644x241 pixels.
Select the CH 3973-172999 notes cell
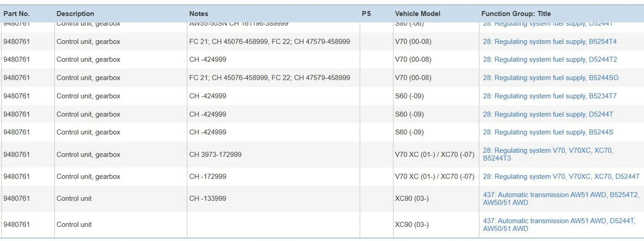tap(215, 155)
